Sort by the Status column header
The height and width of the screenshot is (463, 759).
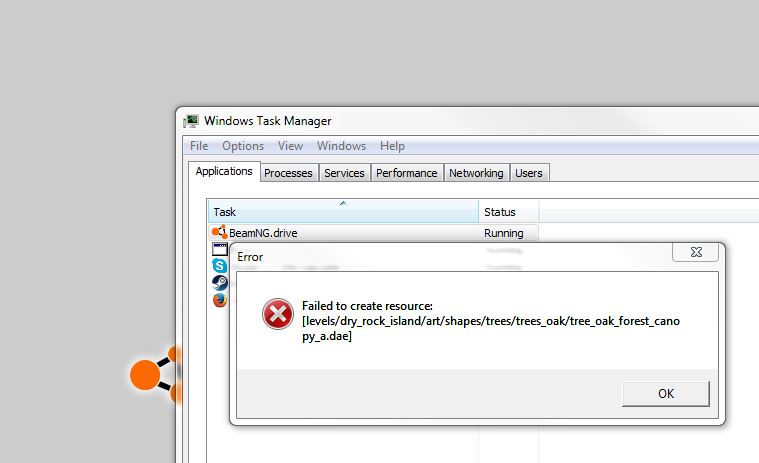(509, 212)
